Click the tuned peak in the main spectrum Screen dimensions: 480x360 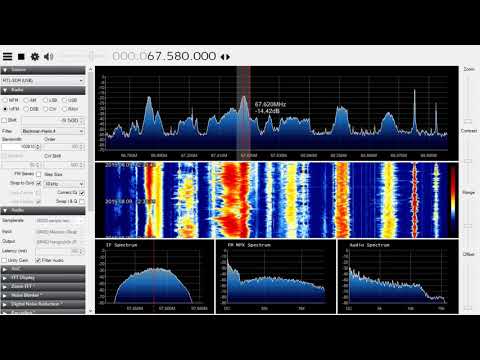click(244, 98)
